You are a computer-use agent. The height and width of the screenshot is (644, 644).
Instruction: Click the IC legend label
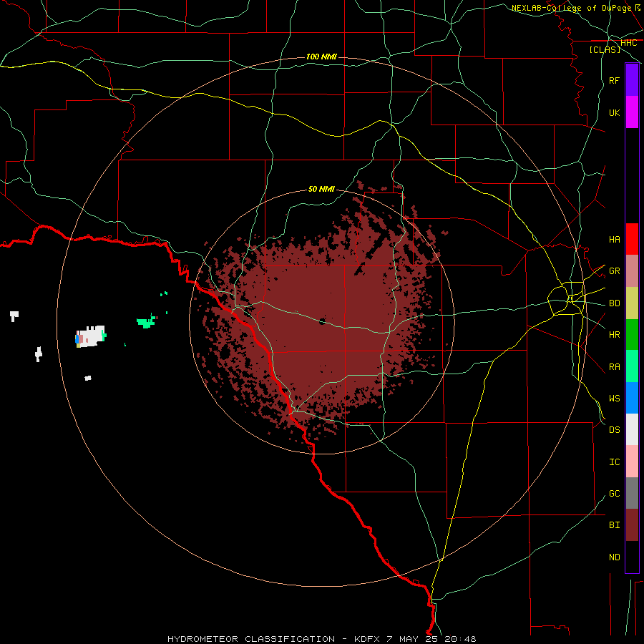point(615,462)
